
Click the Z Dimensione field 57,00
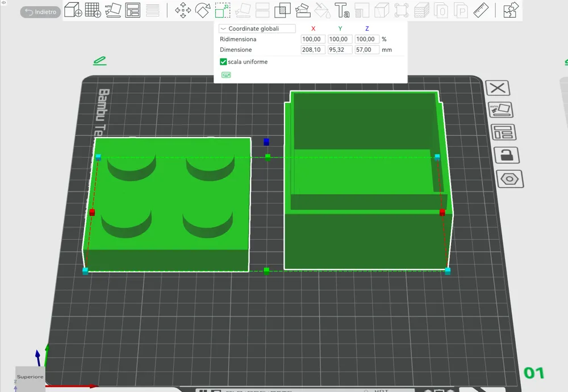367,49
